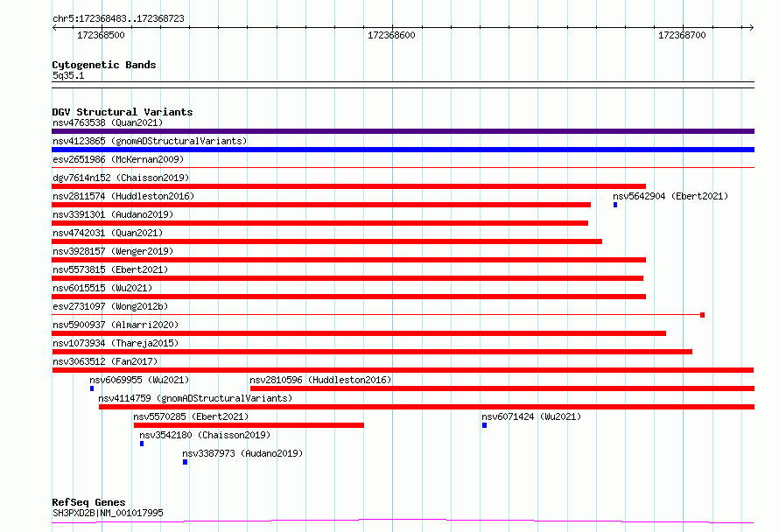Click the chr5:172368483..172368723 region label

tap(118, 18)
